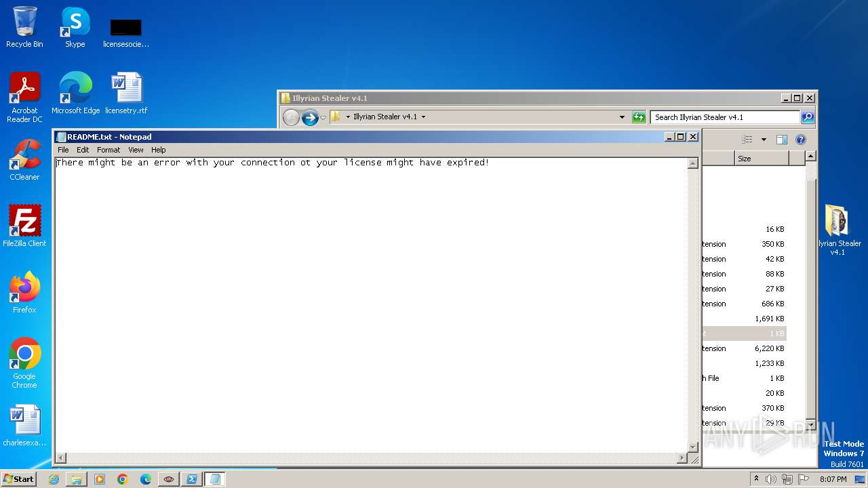Viewport: 868px width, 488px height.
Task: Expand address bar history dropdown
Action: point(622,117)
